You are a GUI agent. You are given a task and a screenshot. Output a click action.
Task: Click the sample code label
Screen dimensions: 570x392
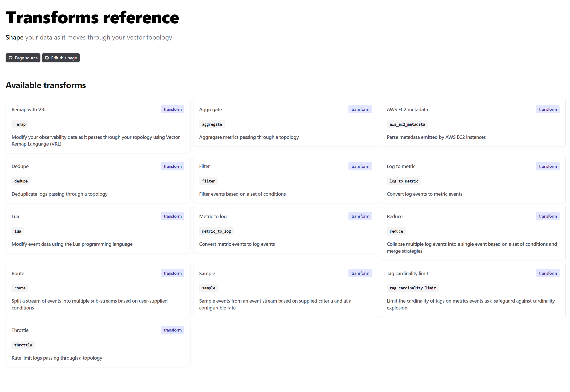[x=208, y=288]
